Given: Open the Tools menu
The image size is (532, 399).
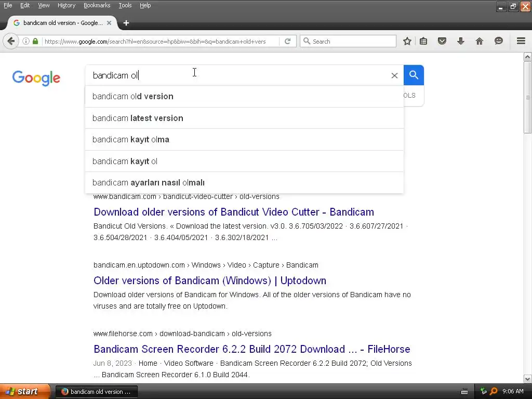Looking at the screenshot, I should [125, 5].
